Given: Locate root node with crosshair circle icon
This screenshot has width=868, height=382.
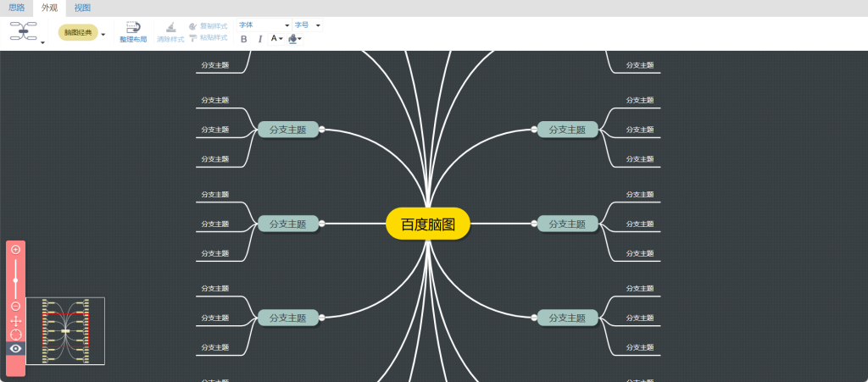Looking at the screenshot, I should coord(15,335).
